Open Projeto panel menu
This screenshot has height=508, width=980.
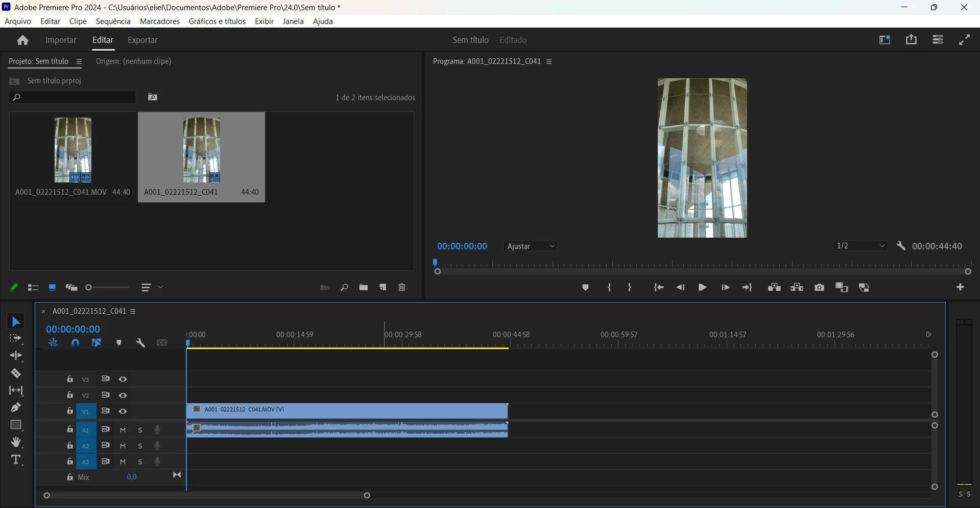[x=79, y=62]
